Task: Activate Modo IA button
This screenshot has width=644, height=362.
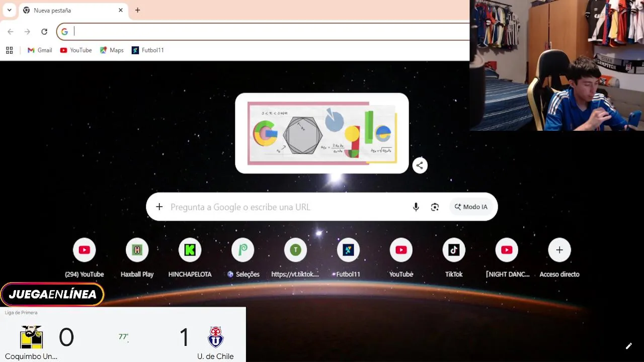Action: pyautogui.click(x=471, y=207)
